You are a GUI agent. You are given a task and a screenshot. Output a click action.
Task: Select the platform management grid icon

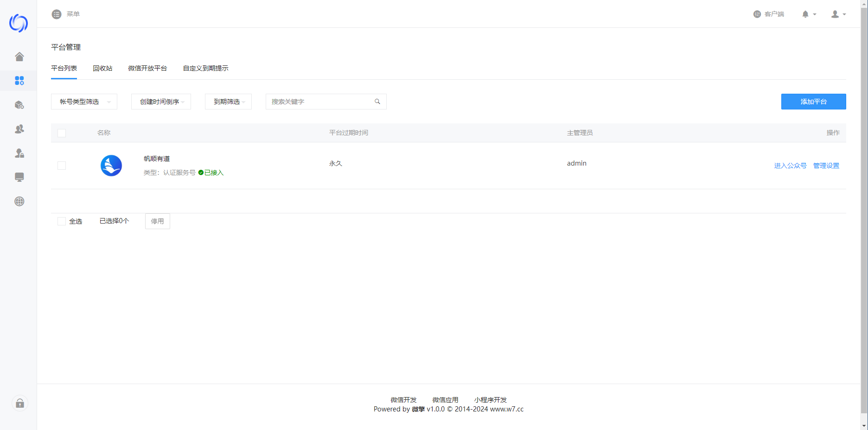[19, 81]
